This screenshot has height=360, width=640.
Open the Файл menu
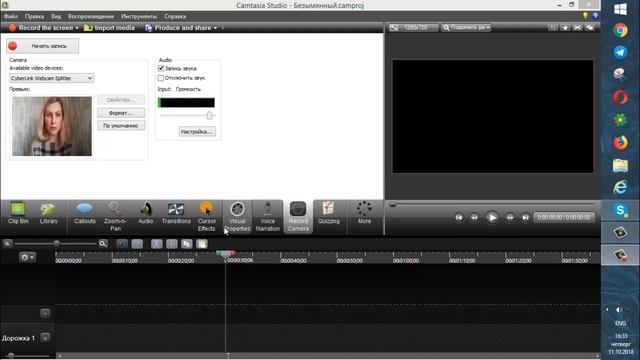[11, 16]
